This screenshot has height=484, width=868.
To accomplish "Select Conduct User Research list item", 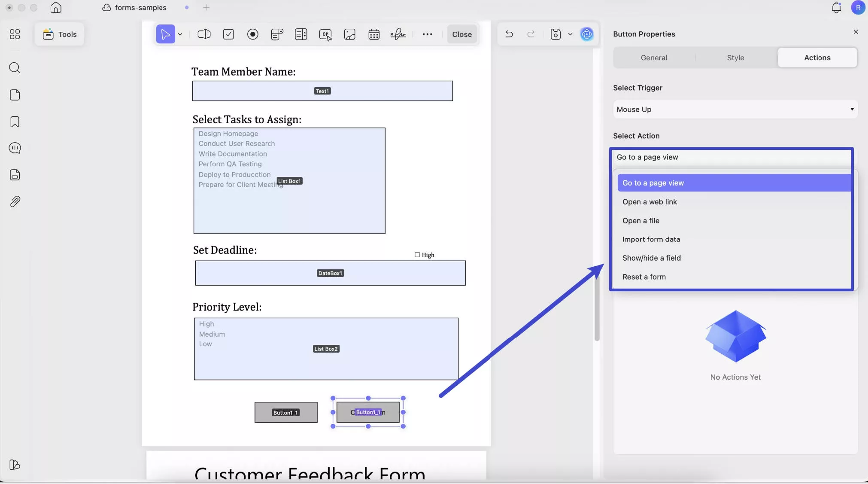I will tap(237, 143).
